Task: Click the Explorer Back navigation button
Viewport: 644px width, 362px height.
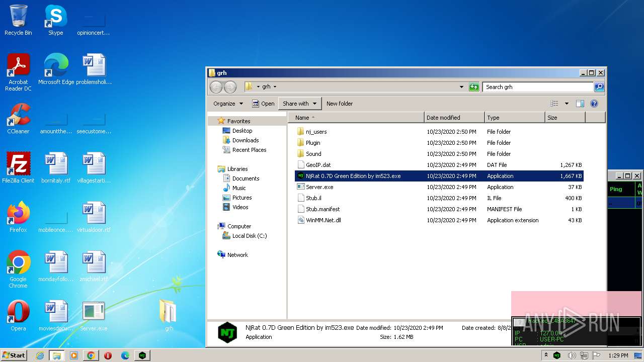Action: [x=216, y=87]
